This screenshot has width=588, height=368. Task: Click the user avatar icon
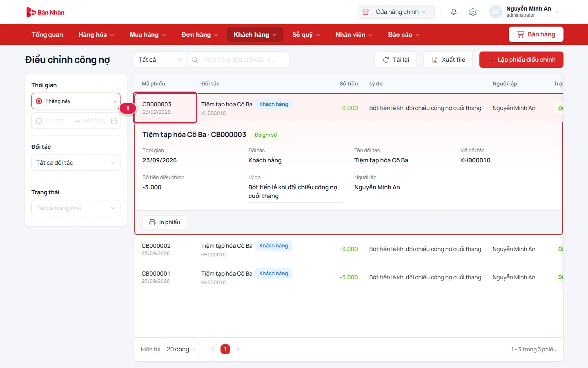pos(495,12)
